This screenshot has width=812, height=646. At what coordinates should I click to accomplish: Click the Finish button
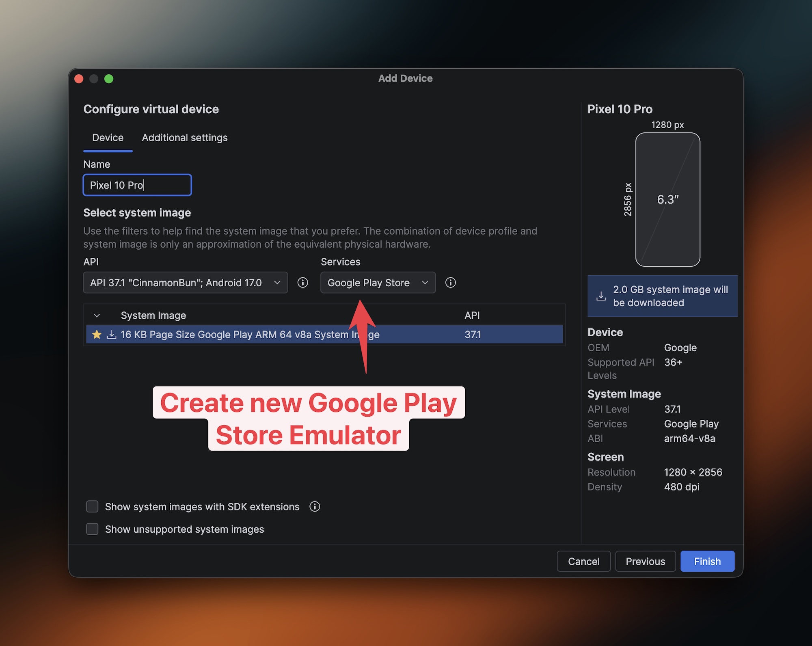[x=707, y=561]
